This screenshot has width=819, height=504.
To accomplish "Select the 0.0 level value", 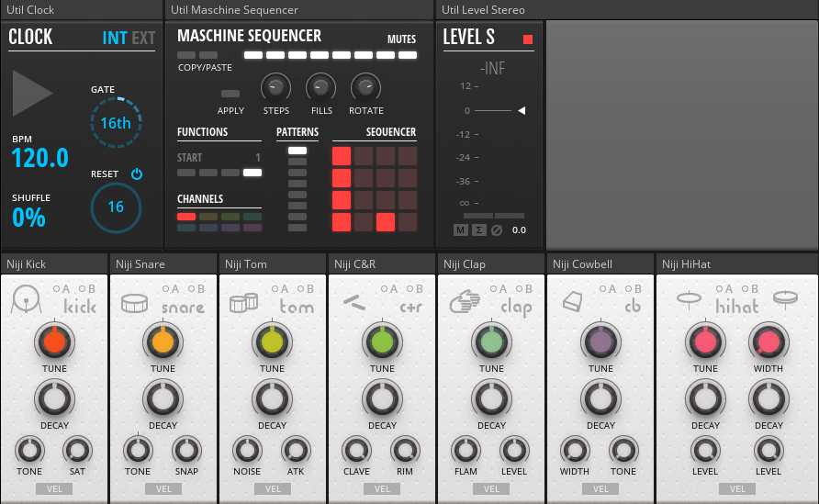I will coord(519,230).
